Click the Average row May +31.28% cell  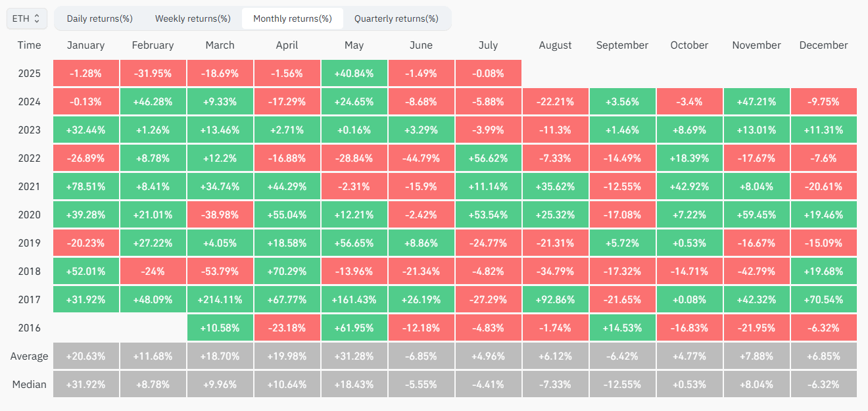(x=354, y=356)
